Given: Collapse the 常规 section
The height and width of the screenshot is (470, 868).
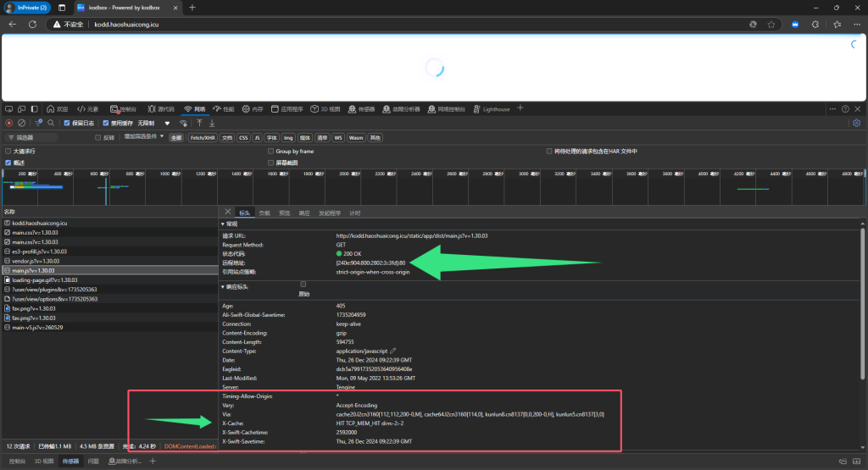Looking at the screenshot, I should pos(231,224).
